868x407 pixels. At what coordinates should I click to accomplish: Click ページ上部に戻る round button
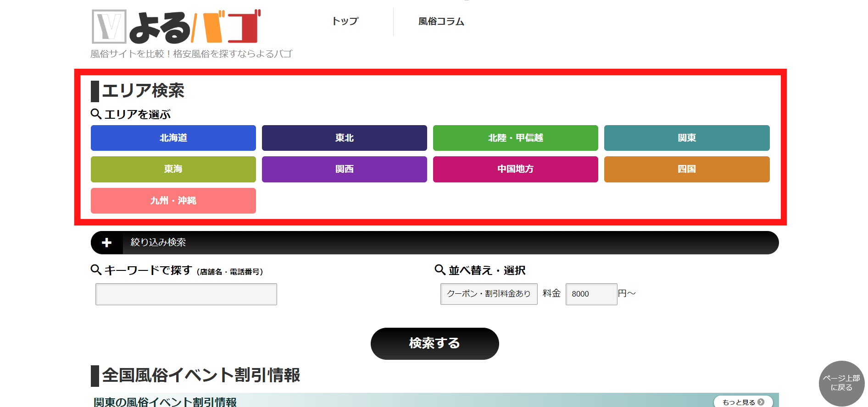(841, 383)
